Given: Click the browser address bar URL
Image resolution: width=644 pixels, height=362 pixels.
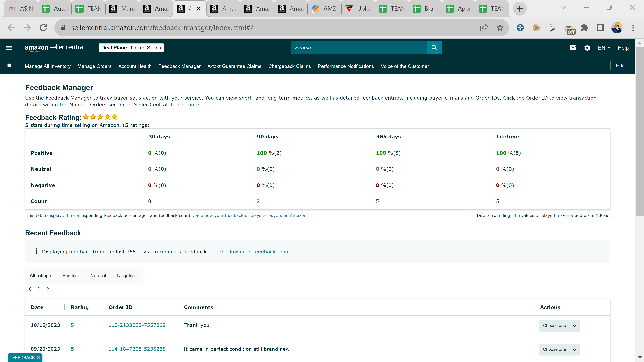Looking at the screenshot, I should coord(162,28).
